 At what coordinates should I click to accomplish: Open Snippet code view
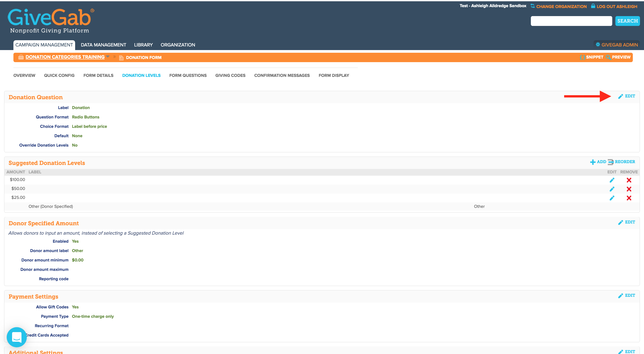[x=591, y=57]
